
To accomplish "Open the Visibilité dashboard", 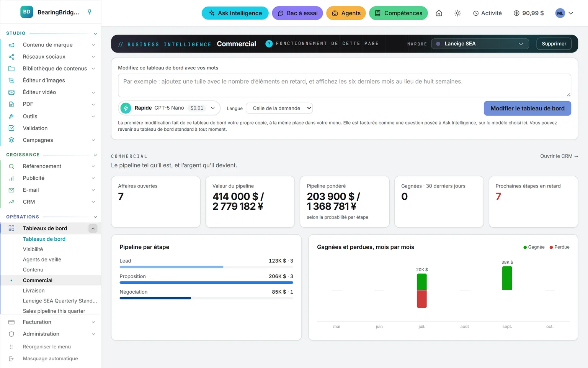I will coord(33,249).
